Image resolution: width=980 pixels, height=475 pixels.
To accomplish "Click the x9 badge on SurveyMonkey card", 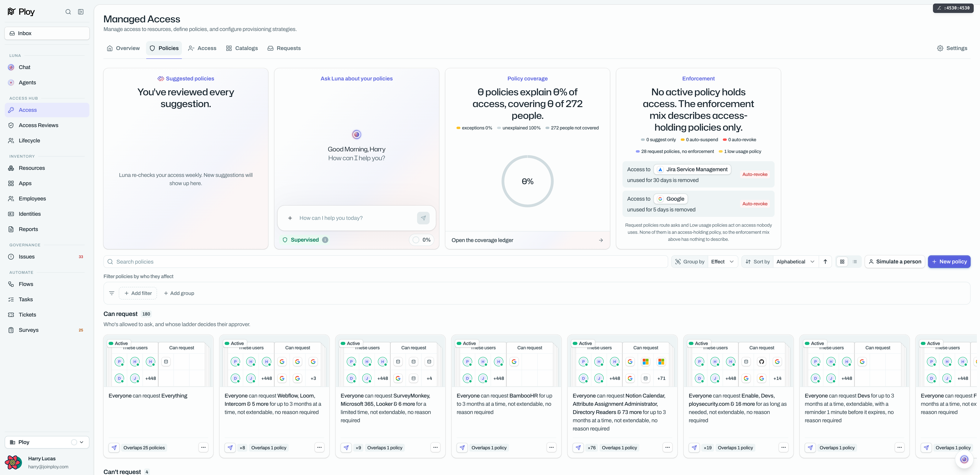I will point(358,448).
